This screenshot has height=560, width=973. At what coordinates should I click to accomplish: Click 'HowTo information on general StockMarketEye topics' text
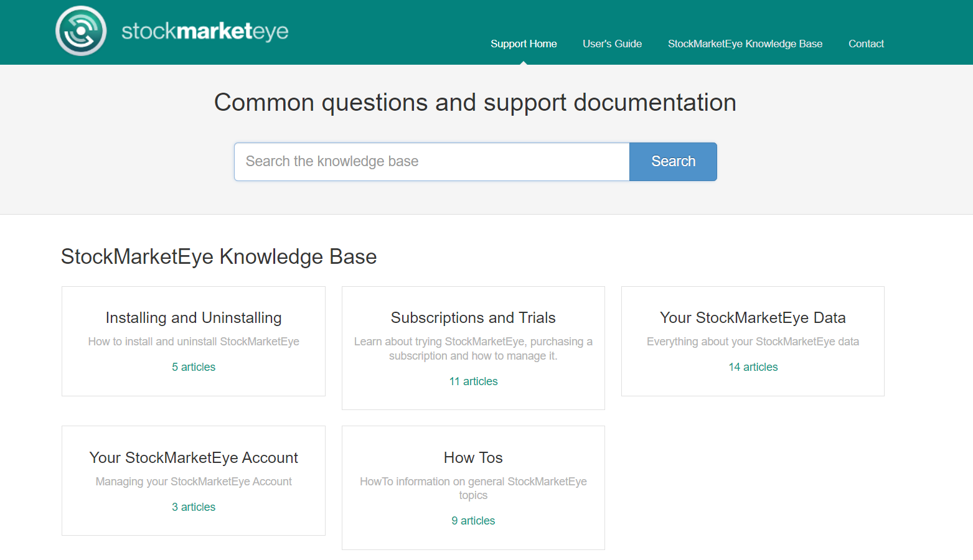473,488
